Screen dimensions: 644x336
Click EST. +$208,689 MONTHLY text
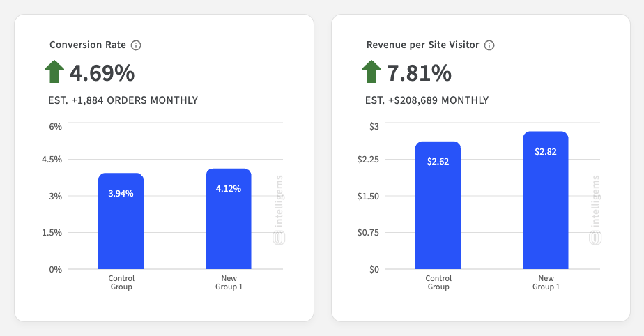pyautogui.click(x=427, y=100)
